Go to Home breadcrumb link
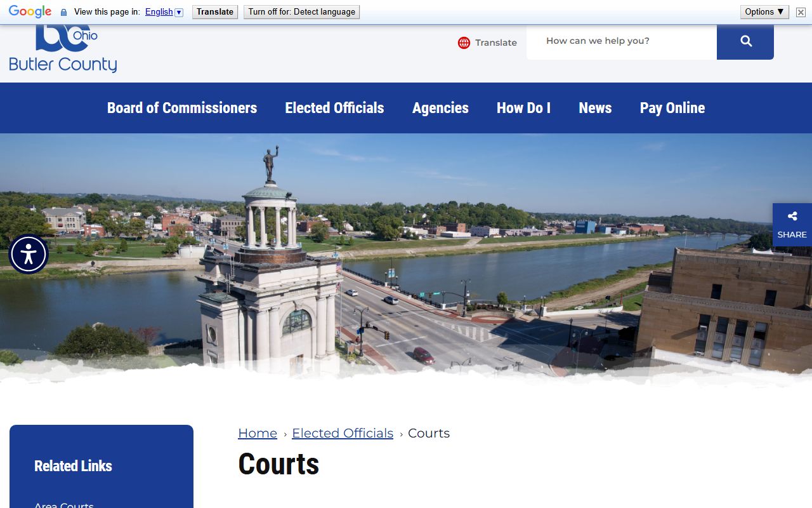This screenshot has height=508, width=812. [258, 433]
